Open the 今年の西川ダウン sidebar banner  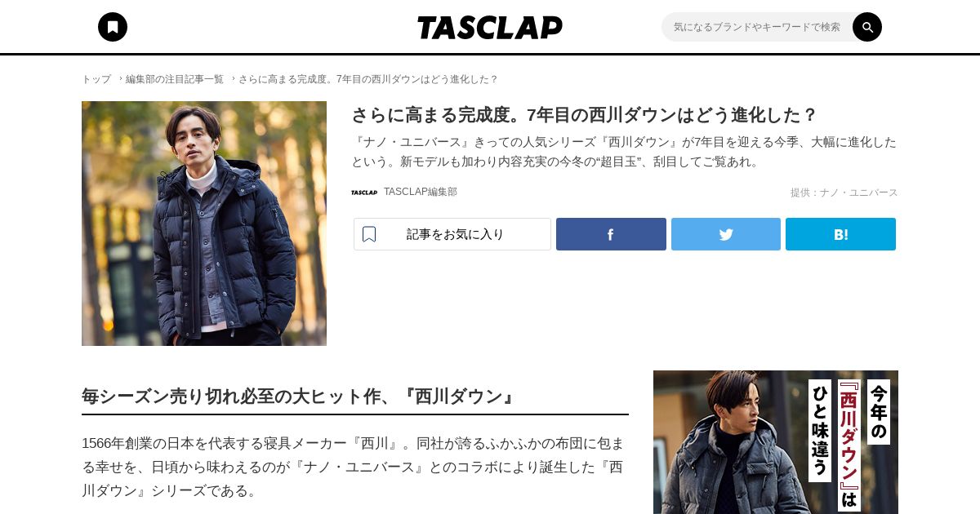tap(776, 442)
